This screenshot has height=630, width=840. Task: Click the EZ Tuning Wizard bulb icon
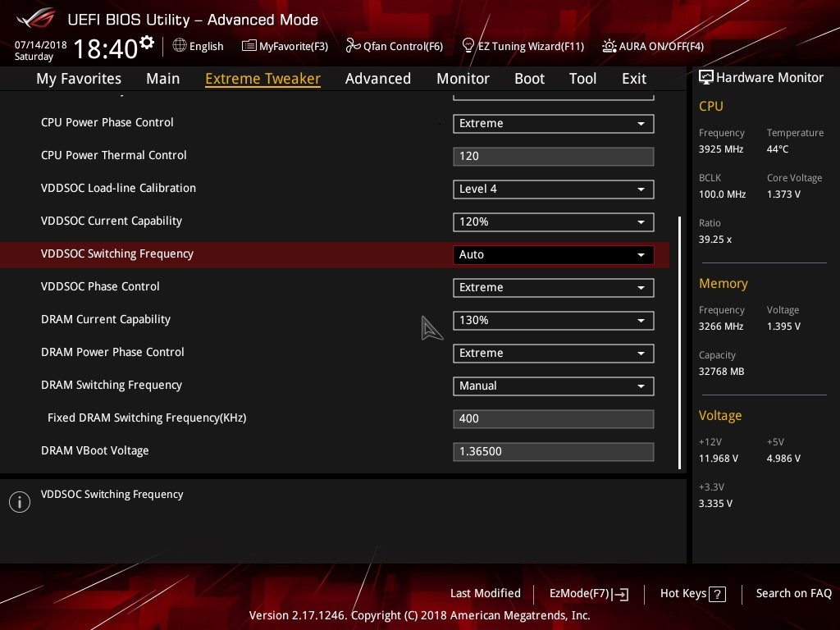tap(468, 46)
